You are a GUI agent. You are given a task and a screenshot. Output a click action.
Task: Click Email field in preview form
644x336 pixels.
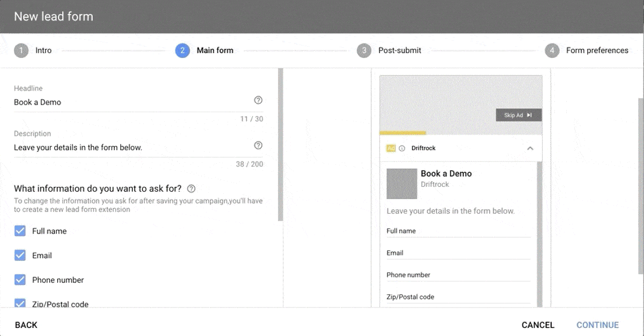[458, 253]
